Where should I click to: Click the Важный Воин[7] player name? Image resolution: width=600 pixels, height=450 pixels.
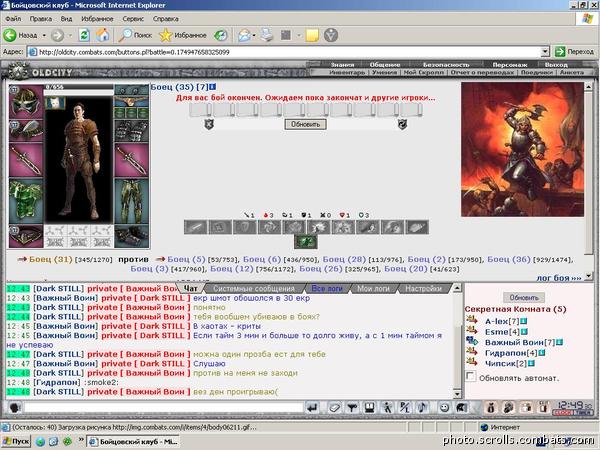tap(520, 342)
